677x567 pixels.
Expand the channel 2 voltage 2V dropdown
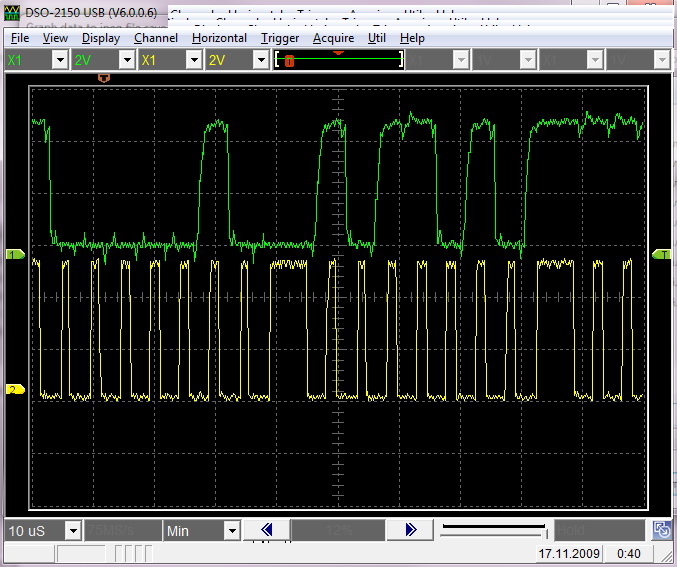pos(259,60)
